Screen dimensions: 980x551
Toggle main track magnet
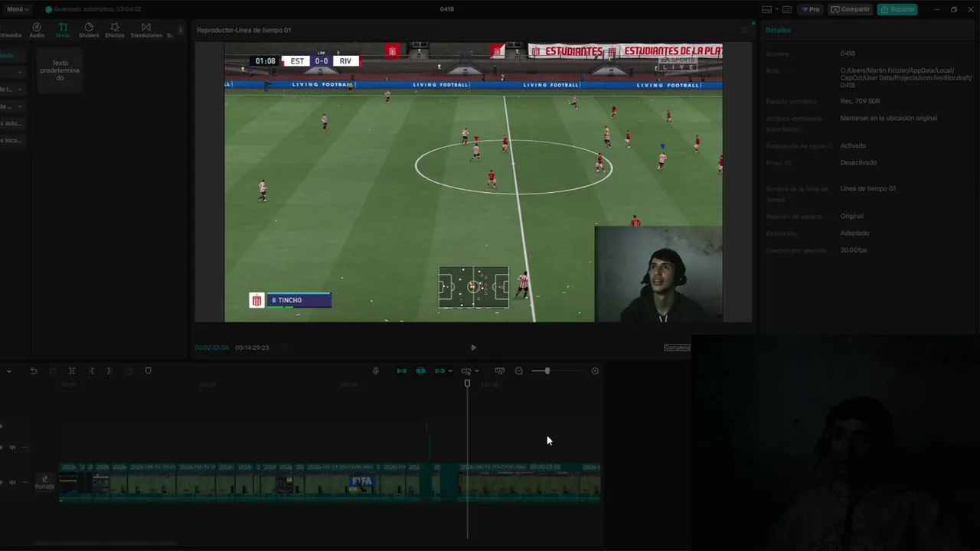(401, 371)
